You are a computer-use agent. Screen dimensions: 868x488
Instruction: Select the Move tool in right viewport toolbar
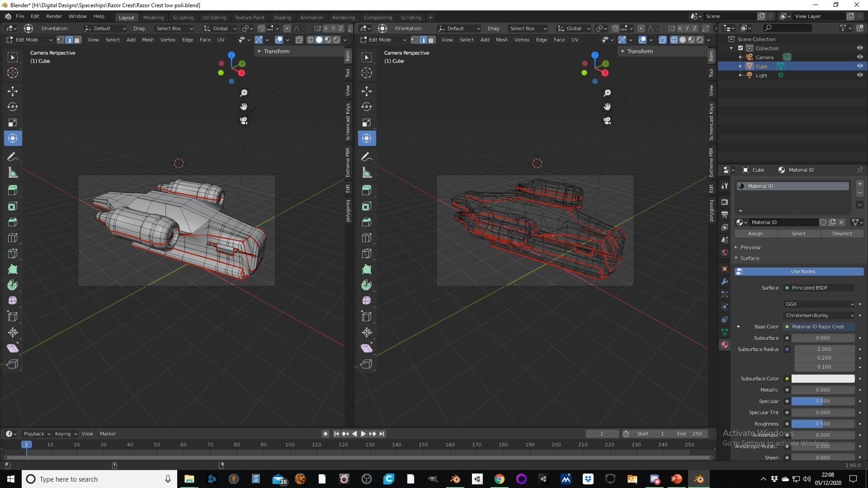367,91
